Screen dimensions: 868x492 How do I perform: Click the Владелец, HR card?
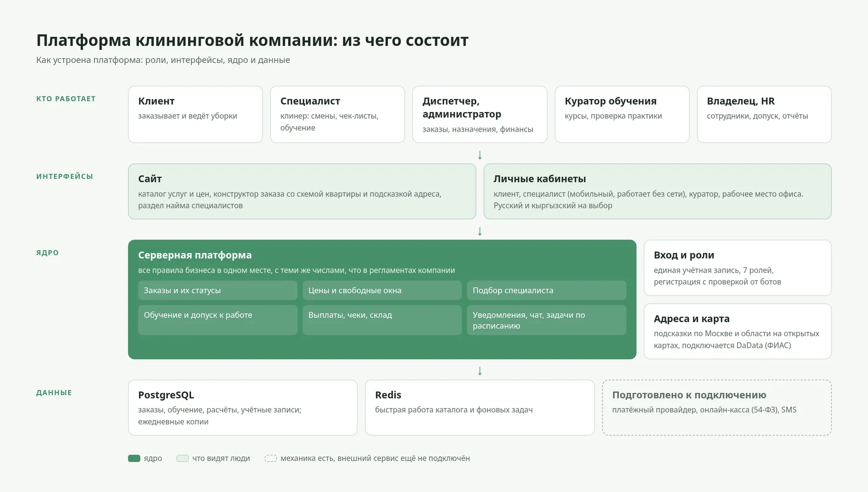click(764, 114)
